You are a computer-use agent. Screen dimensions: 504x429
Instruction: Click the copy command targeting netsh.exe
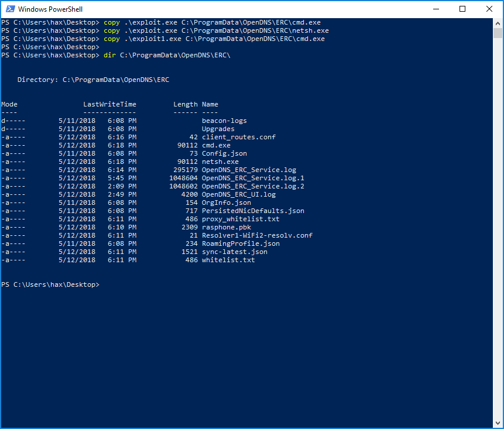pyautogui.click(x=165, y=31)
